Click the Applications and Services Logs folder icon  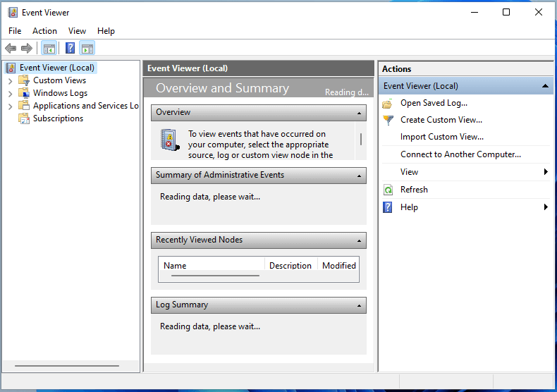point(24,106)
